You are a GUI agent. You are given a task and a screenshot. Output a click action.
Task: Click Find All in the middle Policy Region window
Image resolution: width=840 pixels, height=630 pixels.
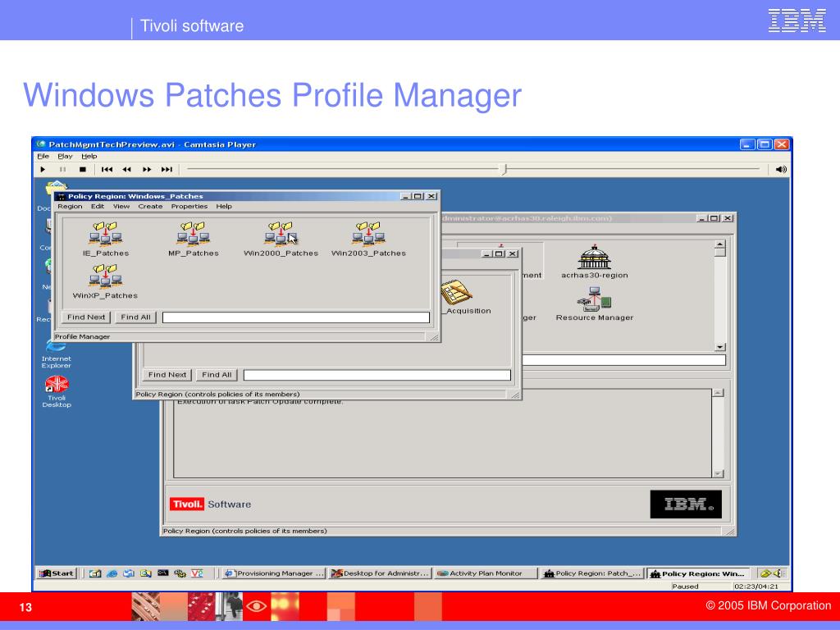[x=217, y=375]
